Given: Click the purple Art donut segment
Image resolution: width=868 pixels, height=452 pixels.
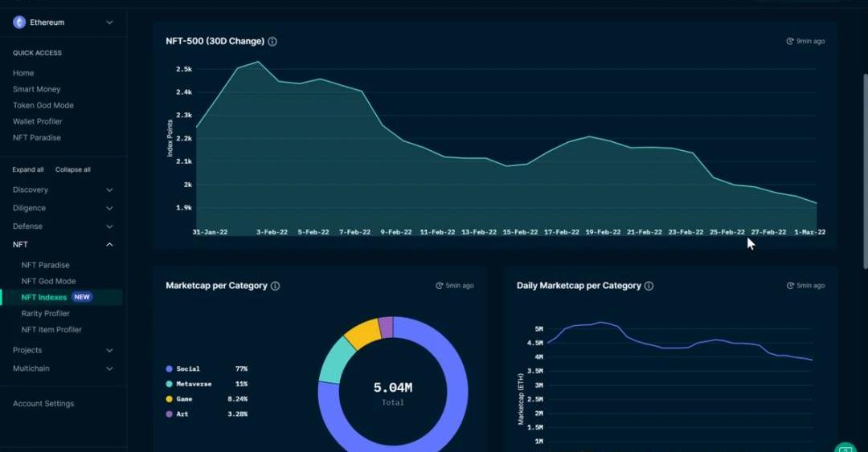Looking at the screenshot, I should pyautogui.click(x=386, y=326).
